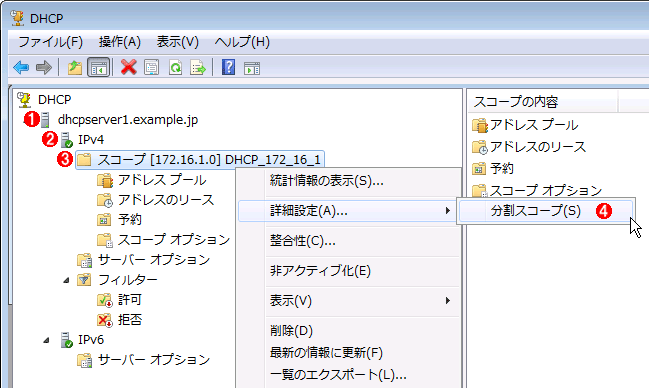The height and width of the screenshot is (388, 649).
Task: Click the アドレス プール icon in the tree
Action: point(105,180)
